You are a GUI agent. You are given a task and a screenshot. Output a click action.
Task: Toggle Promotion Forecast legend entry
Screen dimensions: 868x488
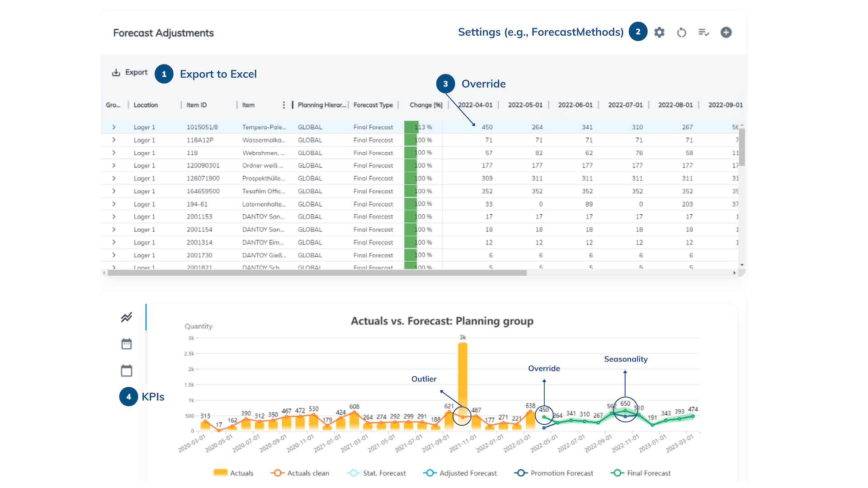[553, 473]
